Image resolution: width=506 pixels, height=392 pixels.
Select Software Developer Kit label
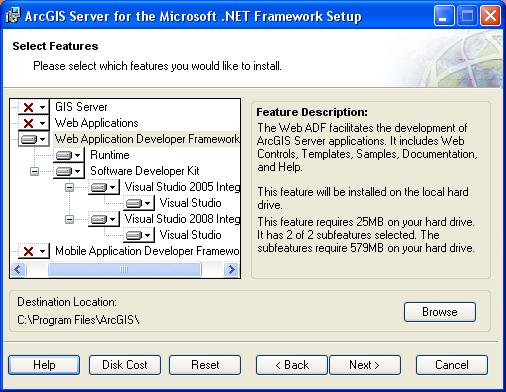(145, 171)
